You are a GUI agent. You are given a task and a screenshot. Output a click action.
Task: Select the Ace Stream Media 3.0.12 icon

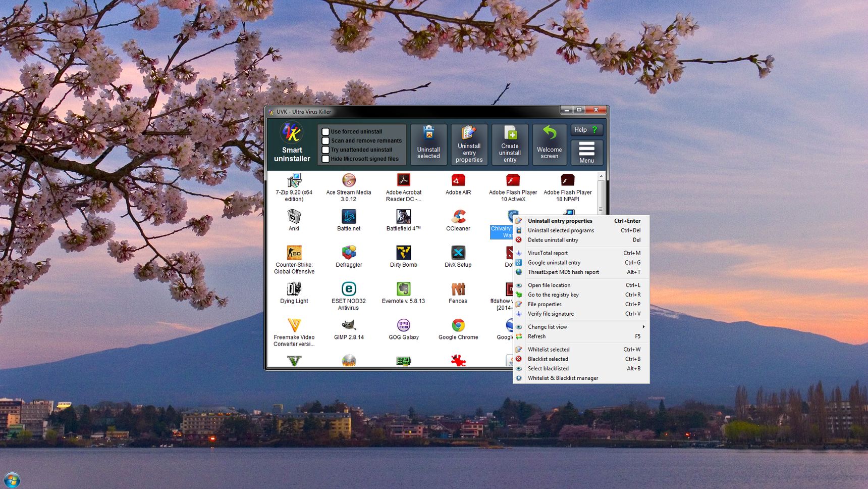pos(349,180)
